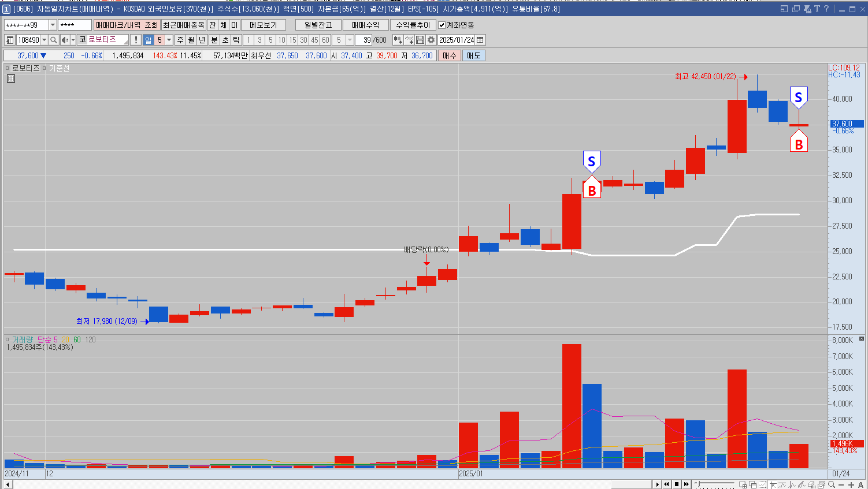The height and width of the screenshot is (489, 868).
Task: Click the minus zoom-out icon at bottom right
Action: click(x=841, y=484)
